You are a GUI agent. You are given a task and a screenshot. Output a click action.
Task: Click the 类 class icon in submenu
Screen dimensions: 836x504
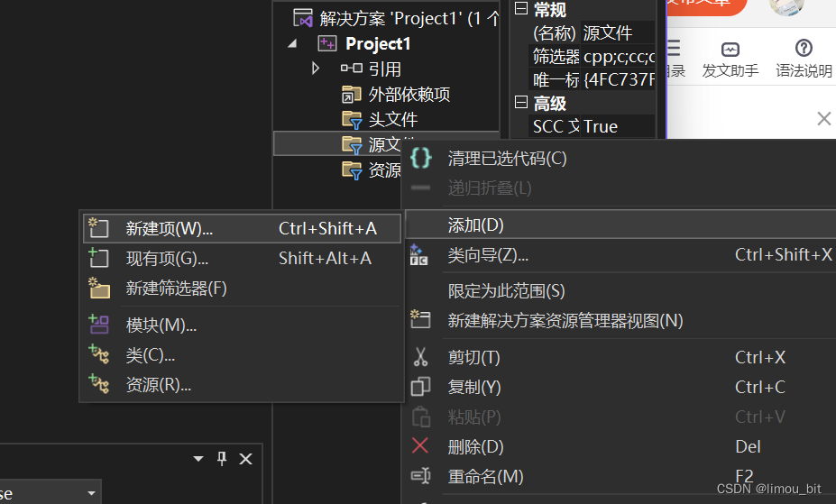pyautogui.click(x=99, y=353)
